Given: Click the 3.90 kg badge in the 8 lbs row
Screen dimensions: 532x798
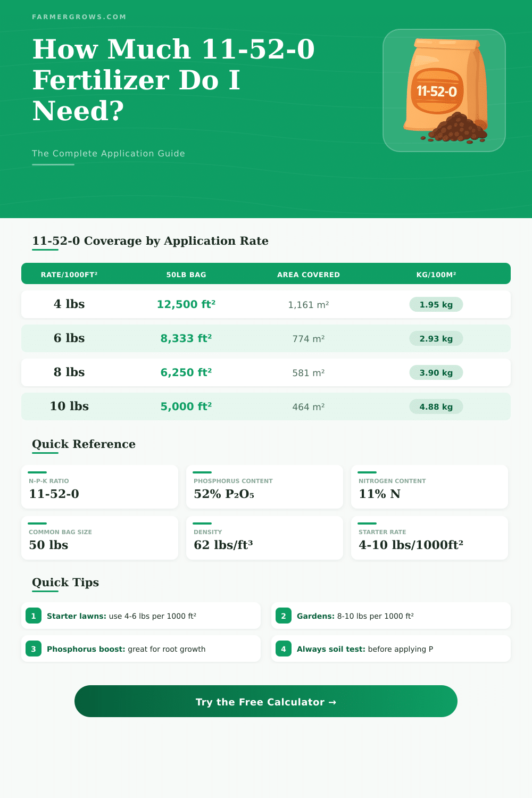Looking at the screenshot, I should (x=436, y=372).
